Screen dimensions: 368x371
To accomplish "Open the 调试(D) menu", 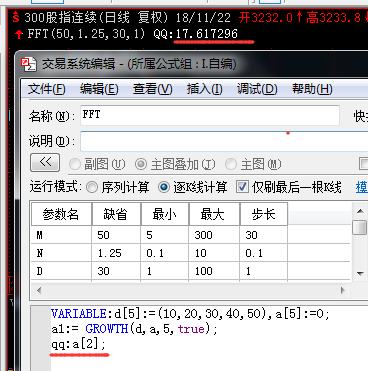I will coord(257,89).
